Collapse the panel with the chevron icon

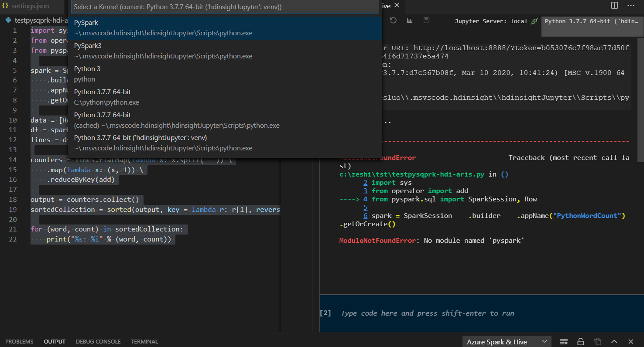613,341
